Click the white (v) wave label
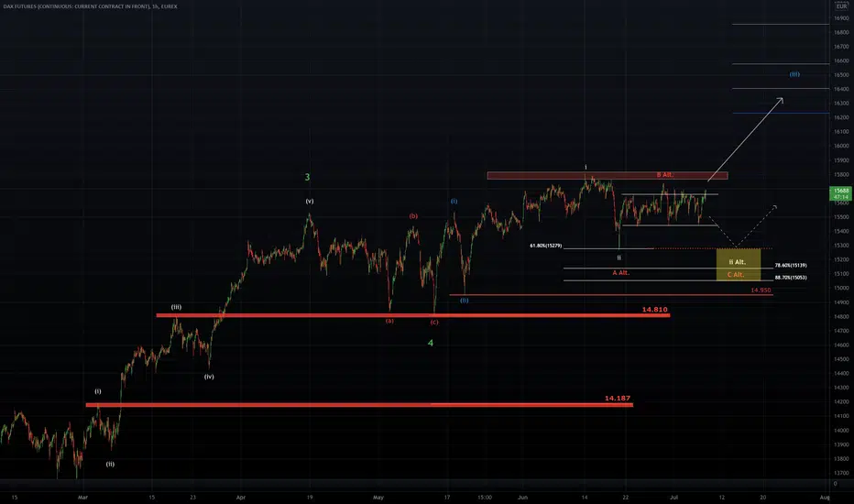This screenshot has height=504, width=854. coord(310,201)
